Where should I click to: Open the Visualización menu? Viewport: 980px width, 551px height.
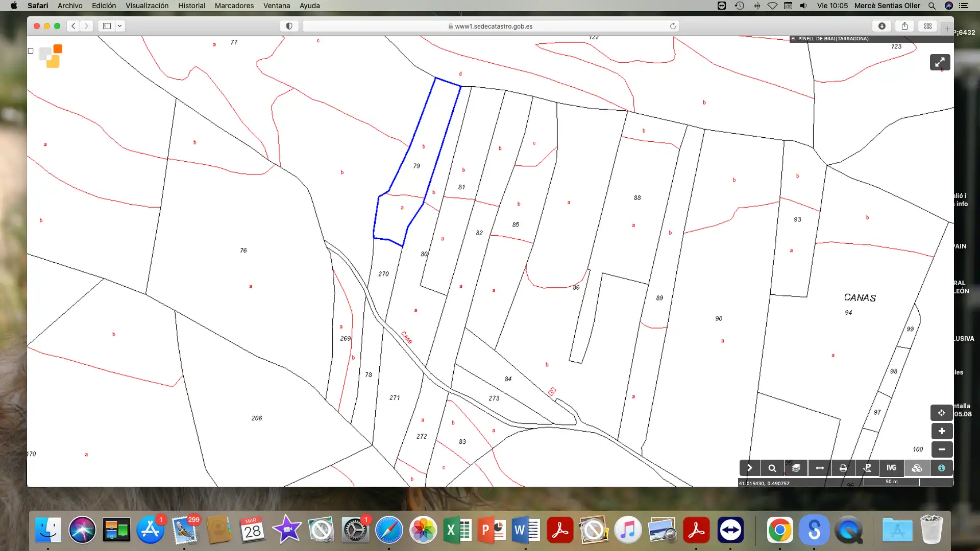coord(147,6)
